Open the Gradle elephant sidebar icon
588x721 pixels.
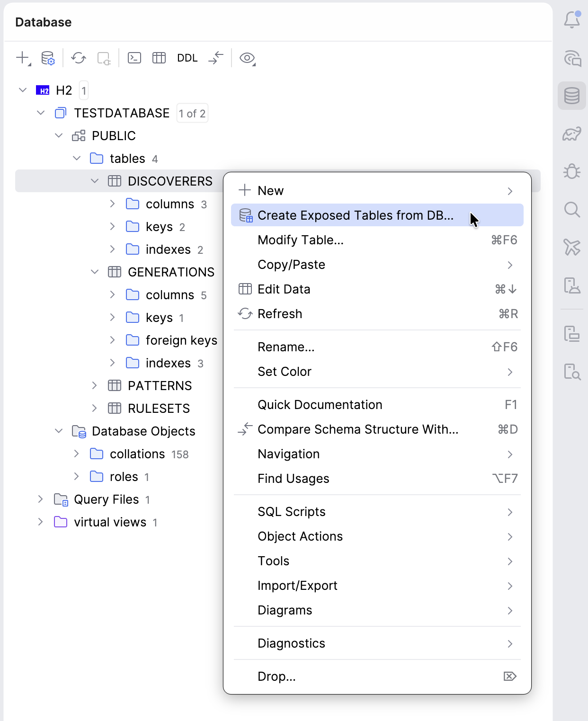(572, 134)
